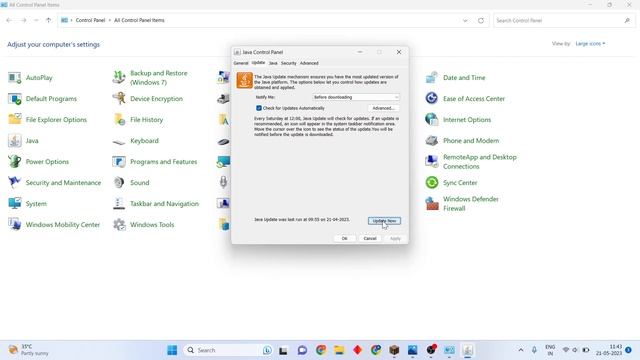Click the Java icon in taskbar

[468, 350]
